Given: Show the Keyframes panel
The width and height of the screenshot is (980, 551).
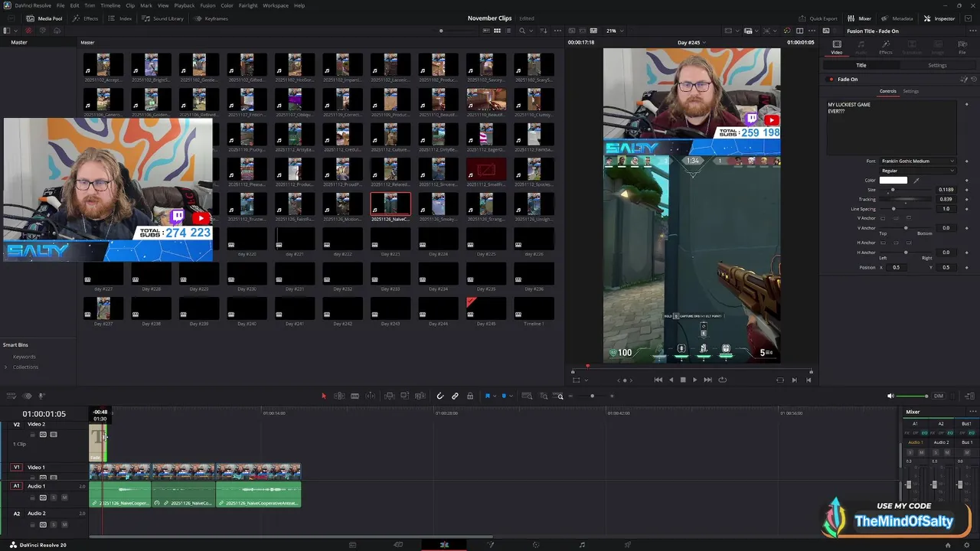Looking at the screenshot, I should point(211,18).
